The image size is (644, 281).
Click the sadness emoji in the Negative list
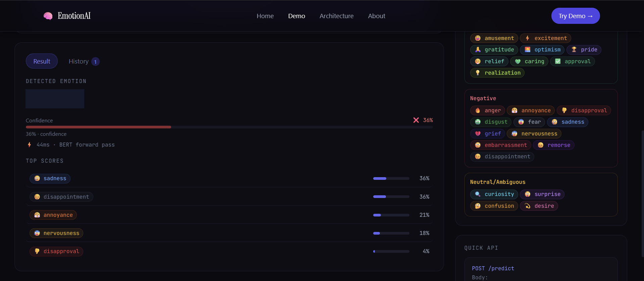pyautogui.click(x=555, y=122)
